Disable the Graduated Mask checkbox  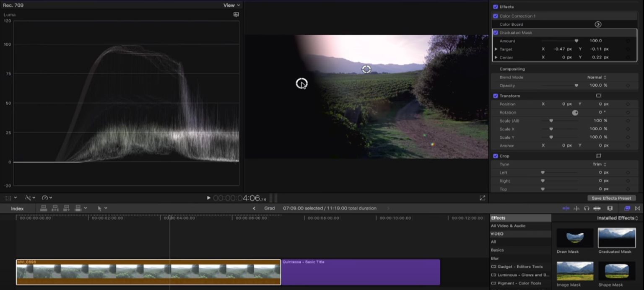pos(495,33)
